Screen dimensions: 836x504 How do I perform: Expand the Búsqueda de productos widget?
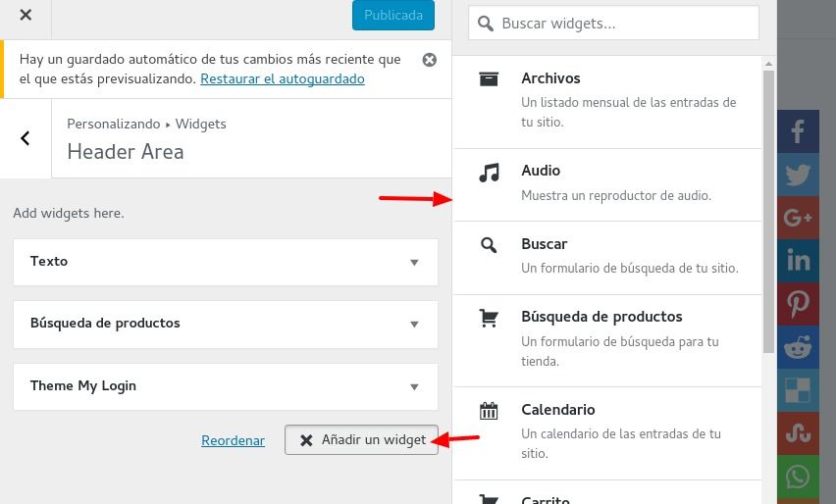[x=226, y=324]
